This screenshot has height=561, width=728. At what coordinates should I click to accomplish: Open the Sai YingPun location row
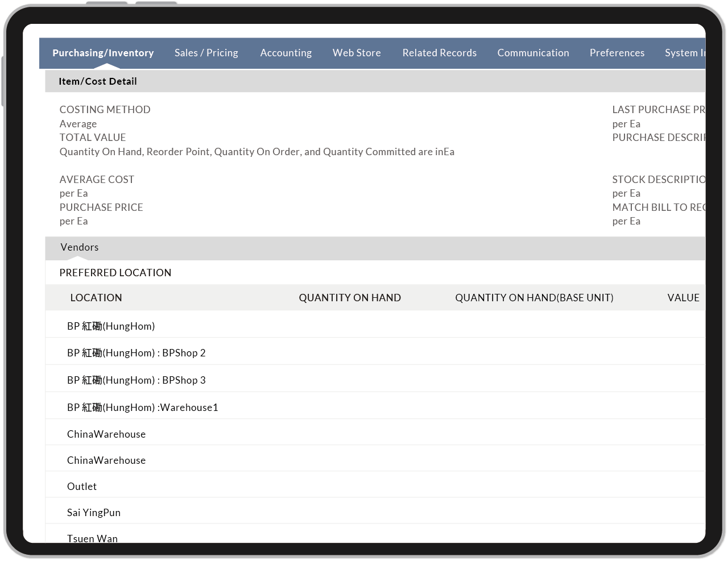pos(93,512)
